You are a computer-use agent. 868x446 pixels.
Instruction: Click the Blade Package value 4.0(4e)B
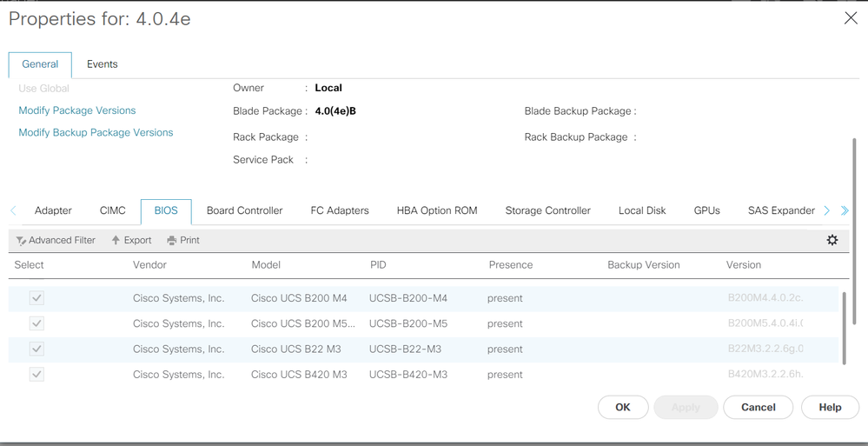point(335,110)
